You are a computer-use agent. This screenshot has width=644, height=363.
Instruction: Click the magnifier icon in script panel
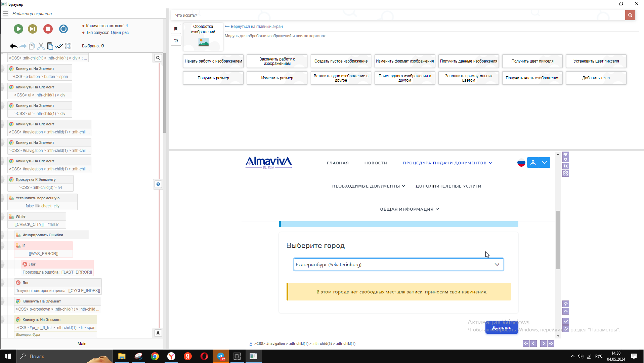pyautogui.click(x=158, y=58)
